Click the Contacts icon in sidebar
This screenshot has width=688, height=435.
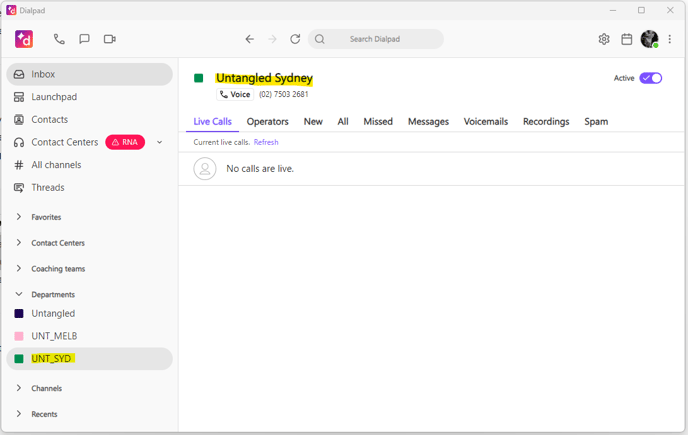click(19, 119)
